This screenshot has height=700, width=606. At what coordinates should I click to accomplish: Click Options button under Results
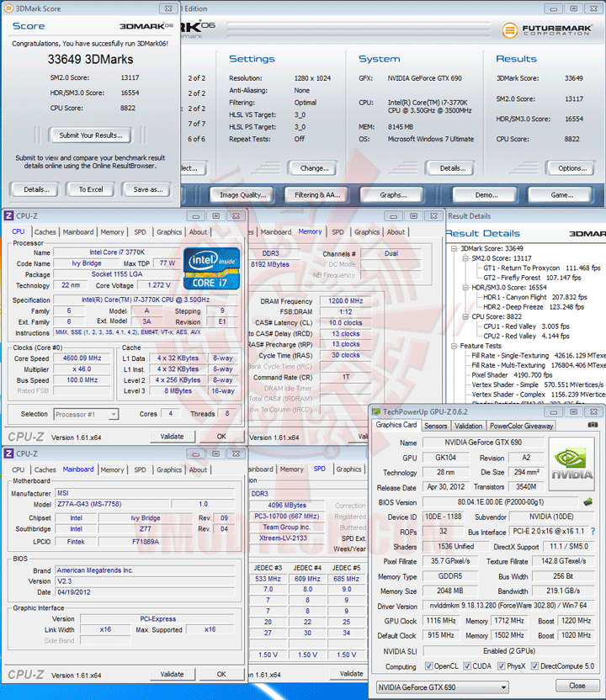coord(572,168)
